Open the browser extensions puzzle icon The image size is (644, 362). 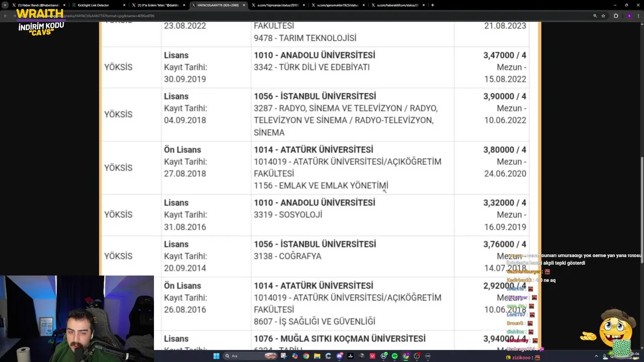pyautogui.click(x=616, y=16)
